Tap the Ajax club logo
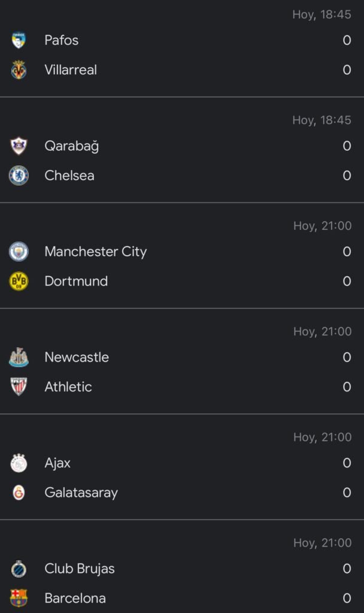This screenshot has width=364, height=613. (x=19, y=463)
